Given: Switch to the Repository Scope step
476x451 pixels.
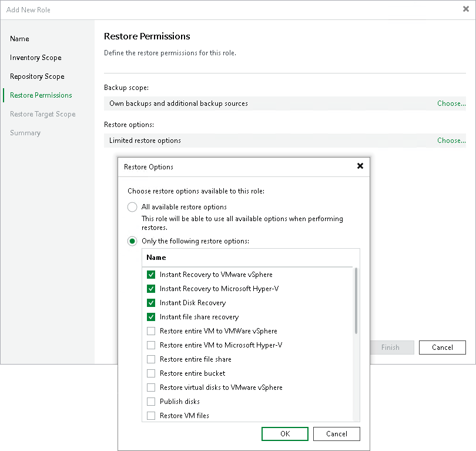Looking at the screenshot, I should tap(37, 76).
